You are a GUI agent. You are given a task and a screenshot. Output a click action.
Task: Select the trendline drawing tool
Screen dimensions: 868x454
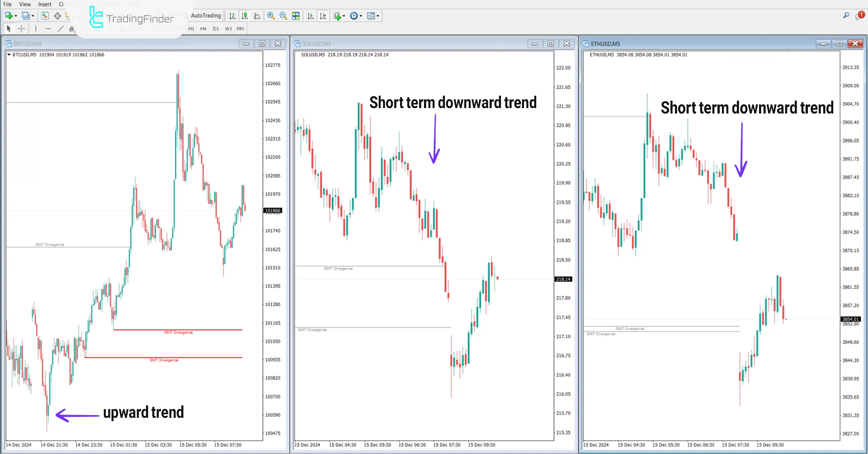(x=60, y=28)
